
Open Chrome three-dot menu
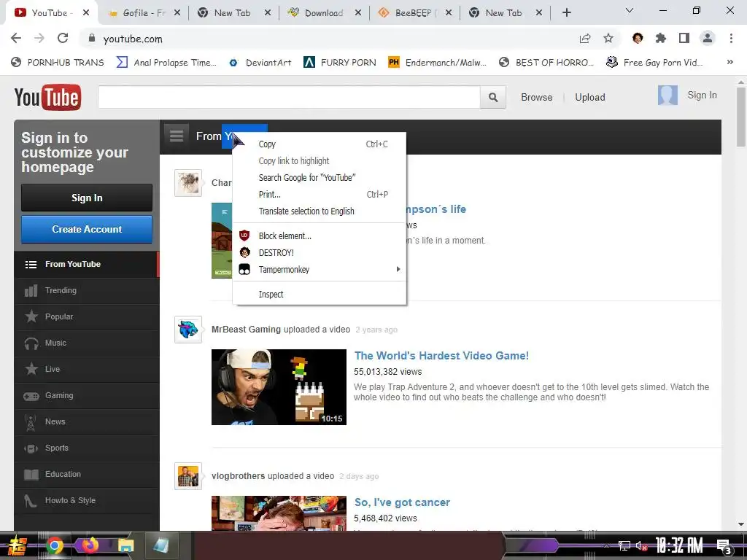pos(731,38)
